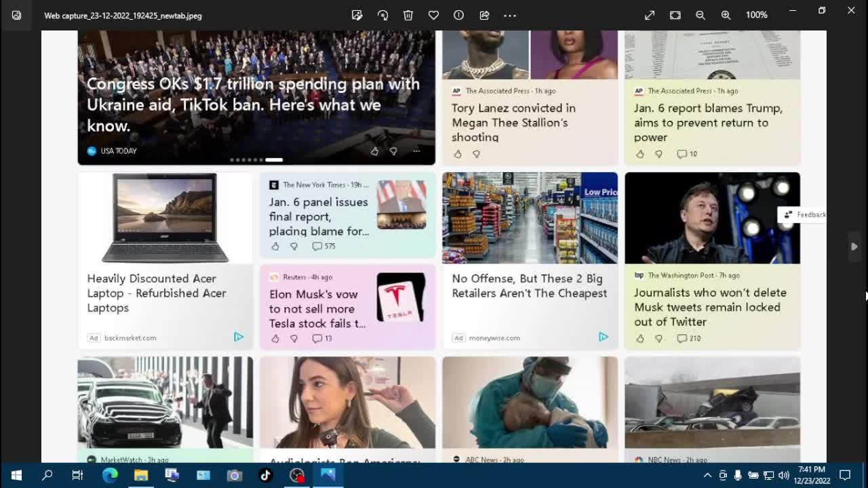
Task: Share the photo using share icon
Action: pyautogui.click(x=484, y=15)
